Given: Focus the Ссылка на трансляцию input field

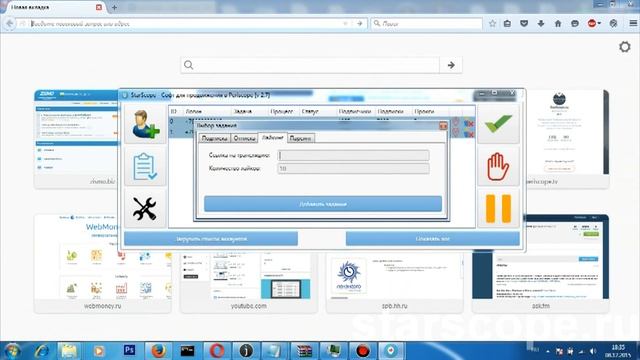Looking at the screenshot, I should pos(353,155).
